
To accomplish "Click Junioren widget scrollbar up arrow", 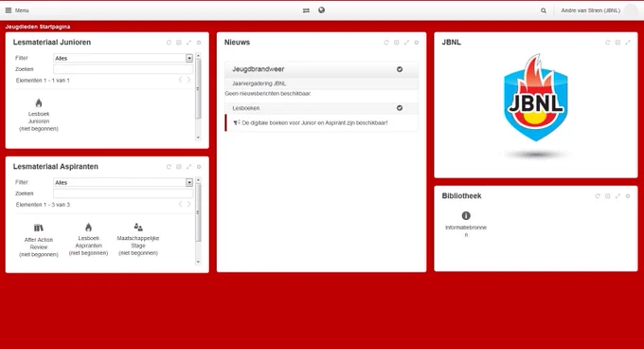I will 198,56.
